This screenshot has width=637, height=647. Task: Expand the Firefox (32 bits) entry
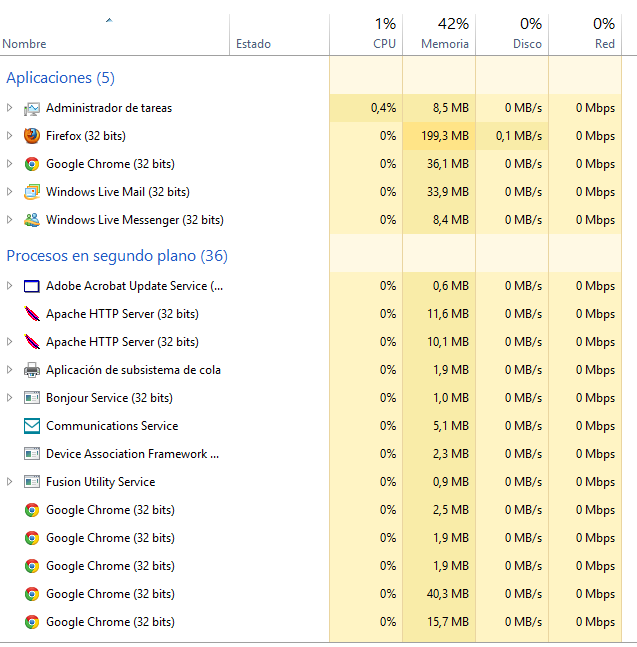9,136
